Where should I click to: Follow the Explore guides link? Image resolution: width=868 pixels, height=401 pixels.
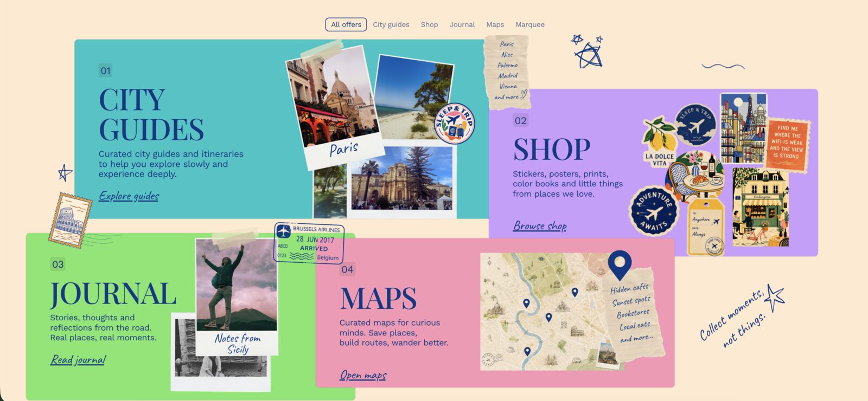129,196
